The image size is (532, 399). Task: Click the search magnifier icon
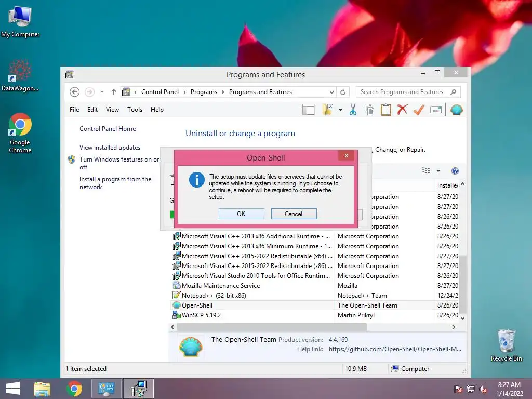453,92
